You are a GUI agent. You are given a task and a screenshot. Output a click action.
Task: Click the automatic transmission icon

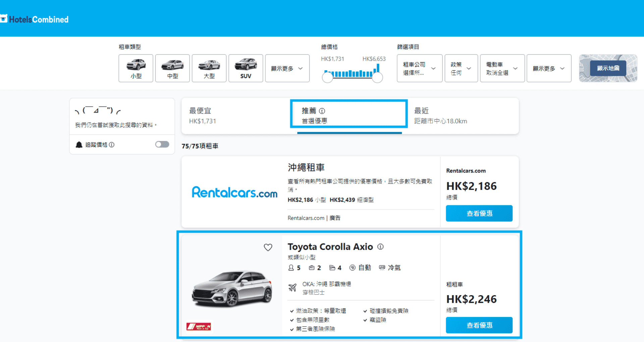pos(352,268)
